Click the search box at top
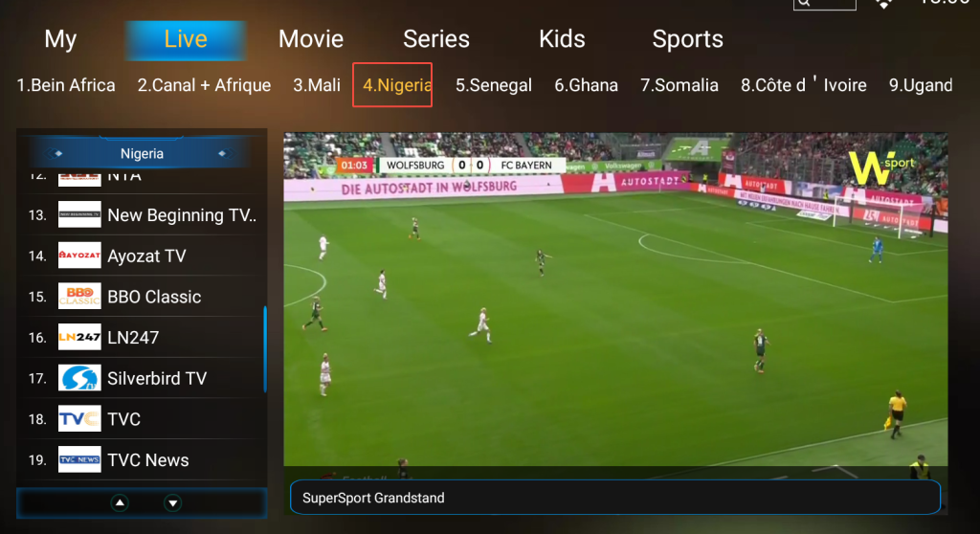The image size is (980, 534). 824,4
